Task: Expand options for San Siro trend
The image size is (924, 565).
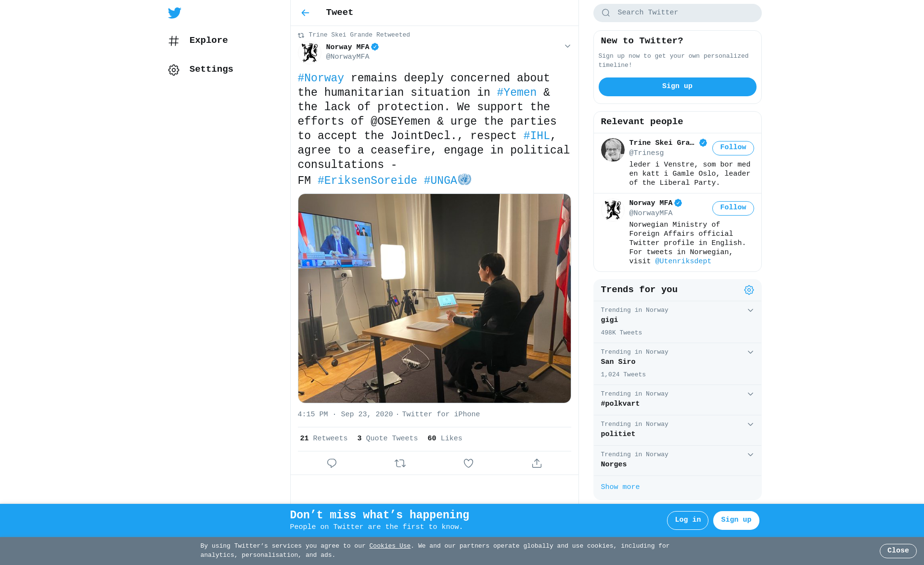Action: tap(750, 352)
